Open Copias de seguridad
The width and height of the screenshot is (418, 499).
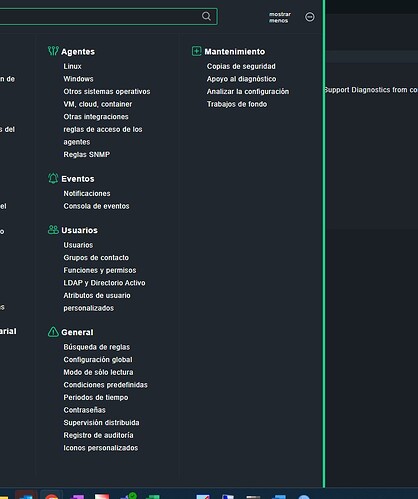(x=241, y=66)
